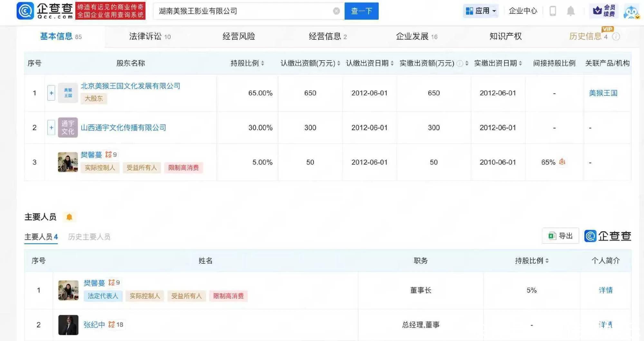644x341 pixels.
Task: Open notifications bell in header
Action: 570,11
